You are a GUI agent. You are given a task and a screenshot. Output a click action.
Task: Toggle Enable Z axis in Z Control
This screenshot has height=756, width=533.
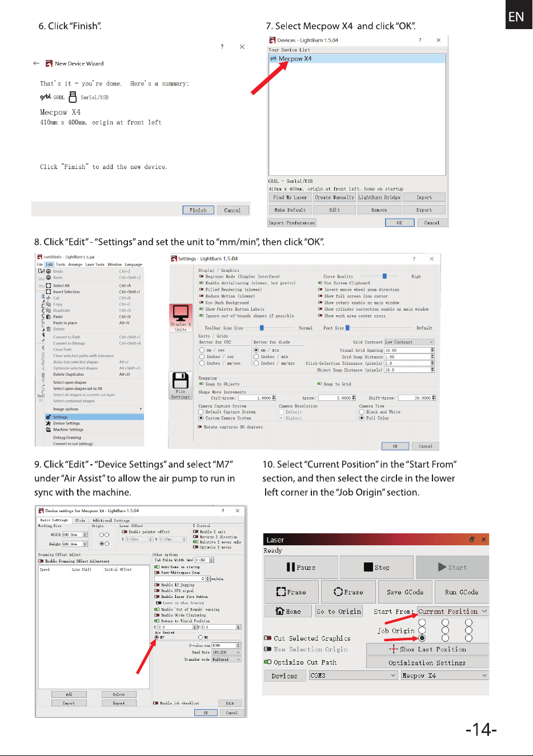195,532
